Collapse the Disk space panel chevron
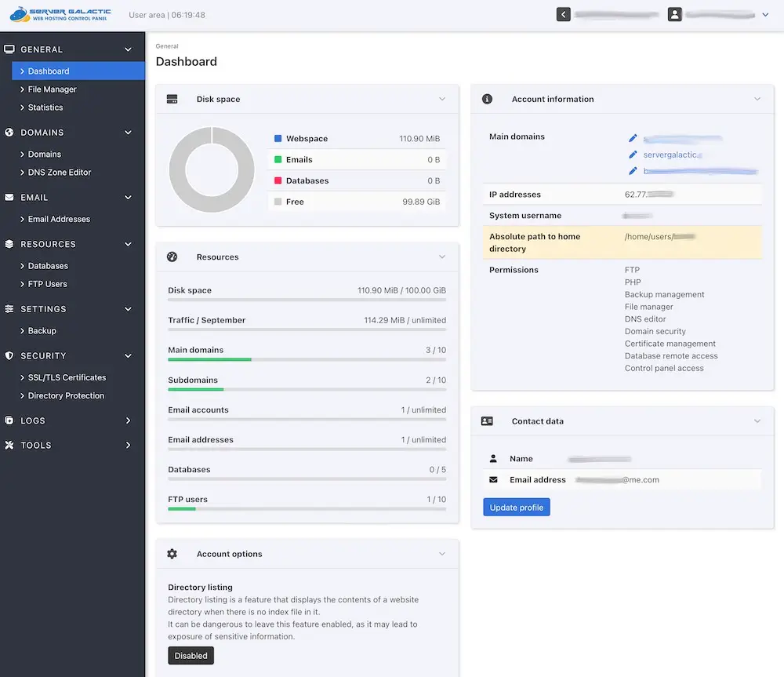Viewport: 784px width, 677px height. coord(442,100)
